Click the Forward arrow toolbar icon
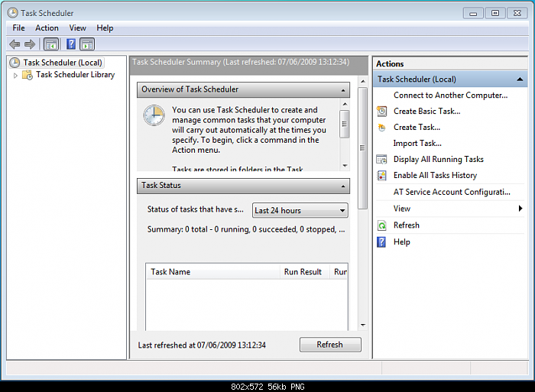 coord(30,44)
